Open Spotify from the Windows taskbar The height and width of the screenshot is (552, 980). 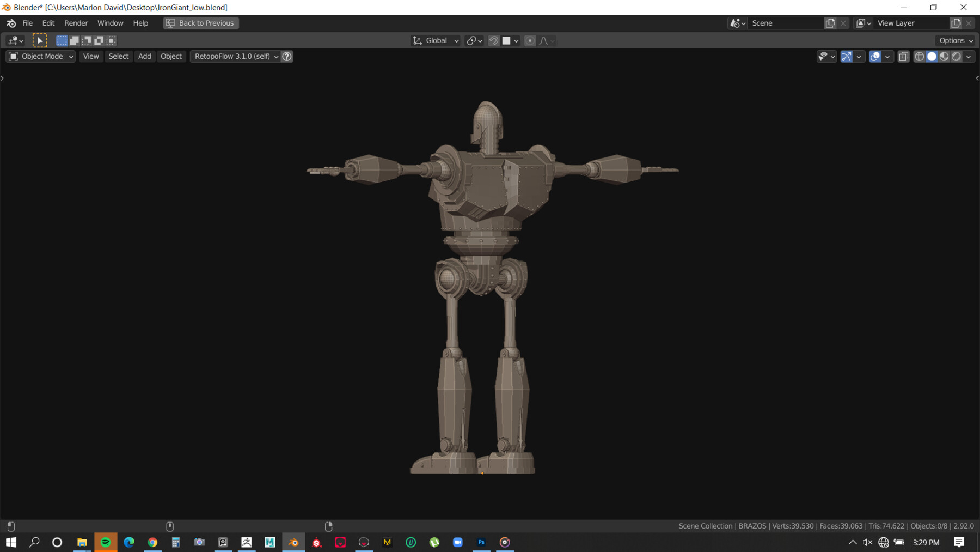106,542
